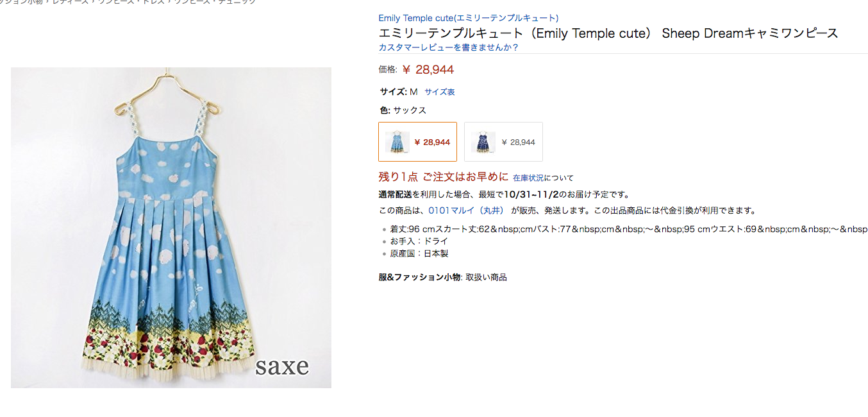Select the サックス light blue dress swatch
The height and width of the screenshot is (417, 868).
point(417,142)
